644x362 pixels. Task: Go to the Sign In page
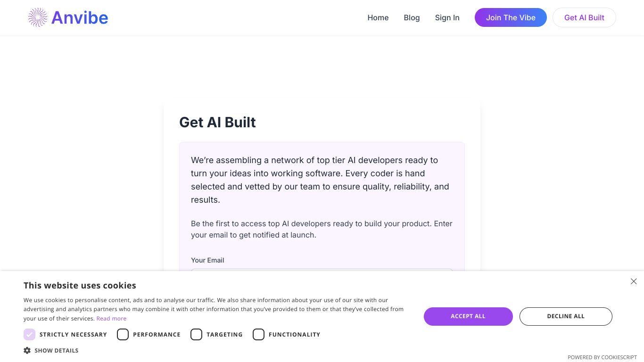coord(447,17)
